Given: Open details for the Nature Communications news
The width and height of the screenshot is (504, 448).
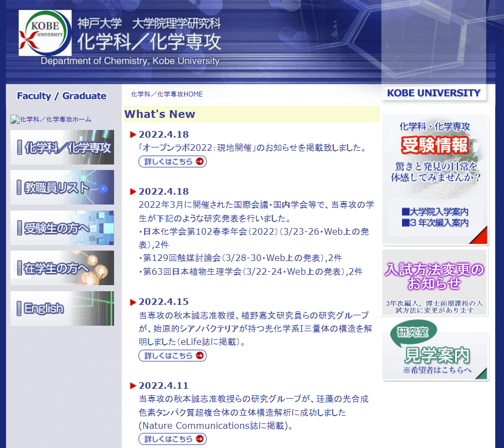Looking at the screenshot, I should point(172,439).
